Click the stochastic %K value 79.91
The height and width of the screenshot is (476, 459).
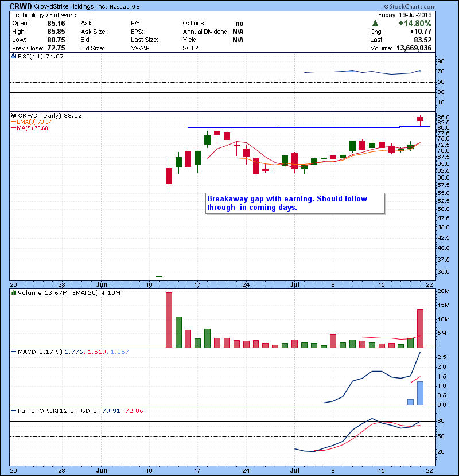tap(111, 411)
